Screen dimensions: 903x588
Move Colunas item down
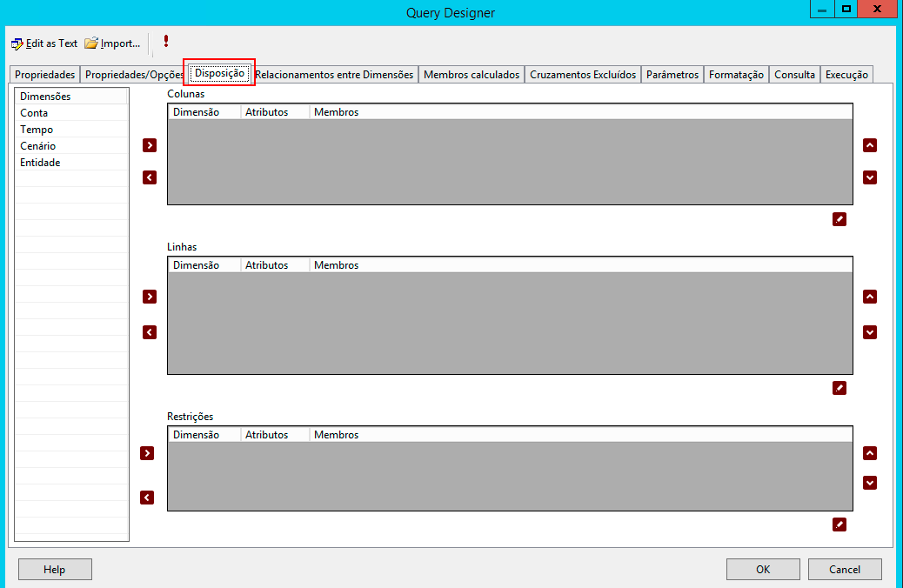click(870, 177)
